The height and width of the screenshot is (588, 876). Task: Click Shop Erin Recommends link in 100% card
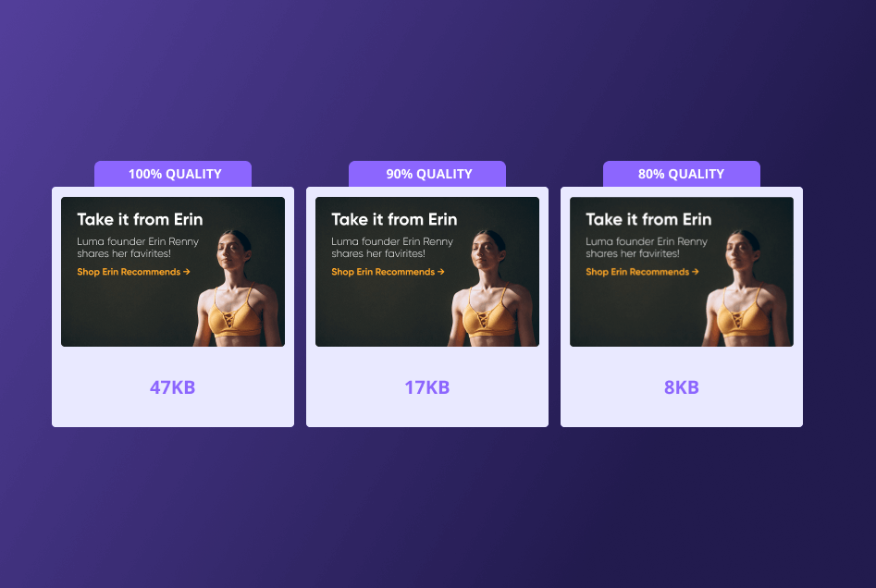pyautogui.click(x=133, y=272)
